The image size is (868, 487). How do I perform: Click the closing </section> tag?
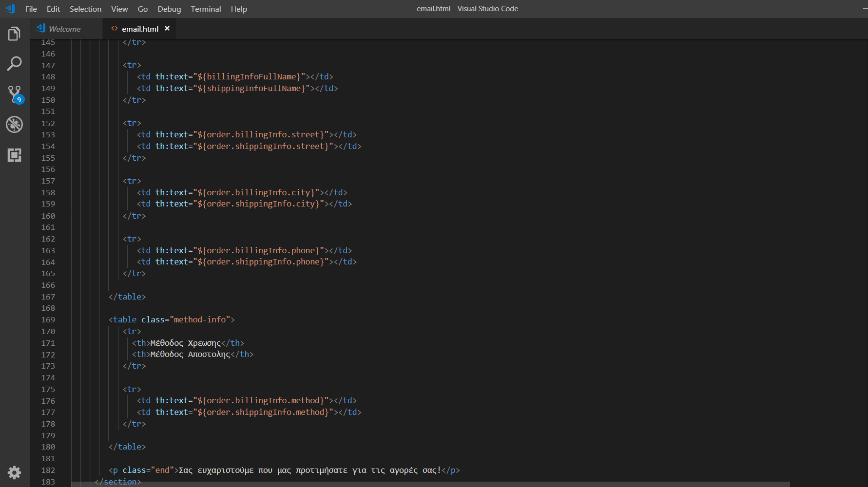pyautogui.click(x=118, y=482)
